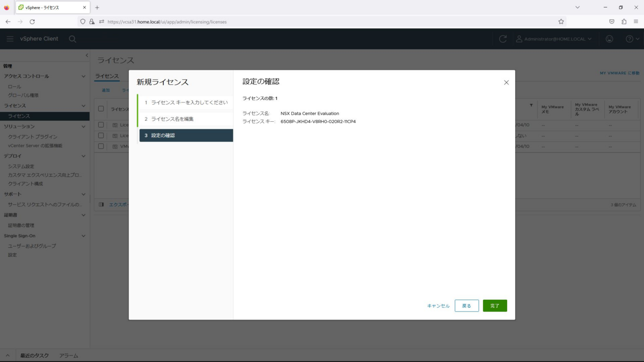Toggle the select-all checkbox in license table header
The width and height of the screenshot is (644, 362).
point(101,109)
